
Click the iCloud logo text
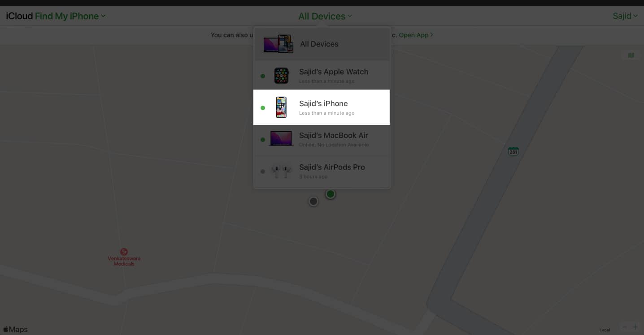[19, 16]
